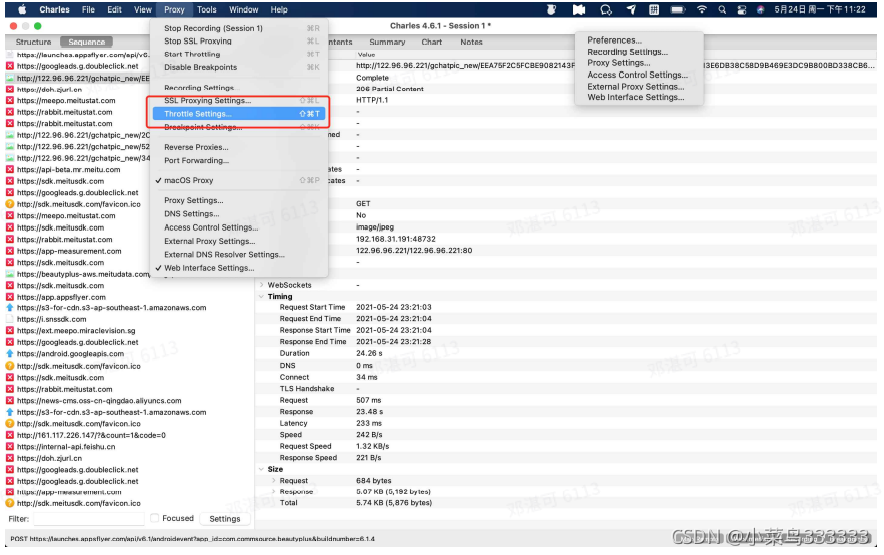Open the Help menu
This screenshot has height=555, width=884.
[x=279, y=10]
